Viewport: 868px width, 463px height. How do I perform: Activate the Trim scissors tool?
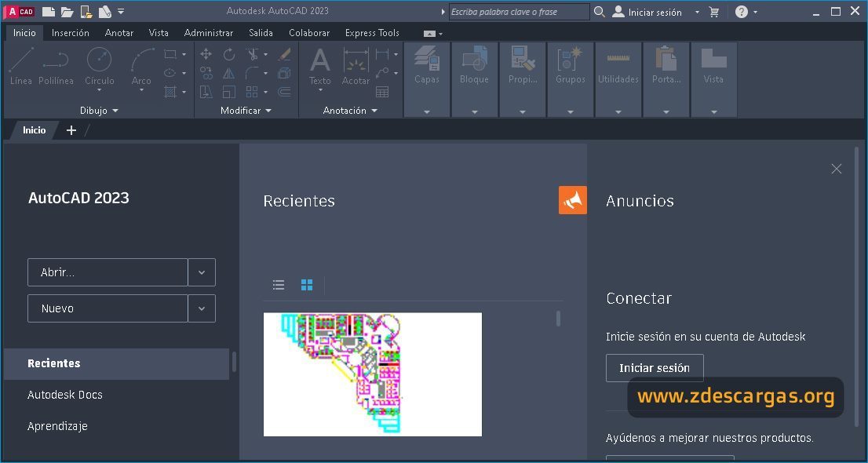point(253,54)
